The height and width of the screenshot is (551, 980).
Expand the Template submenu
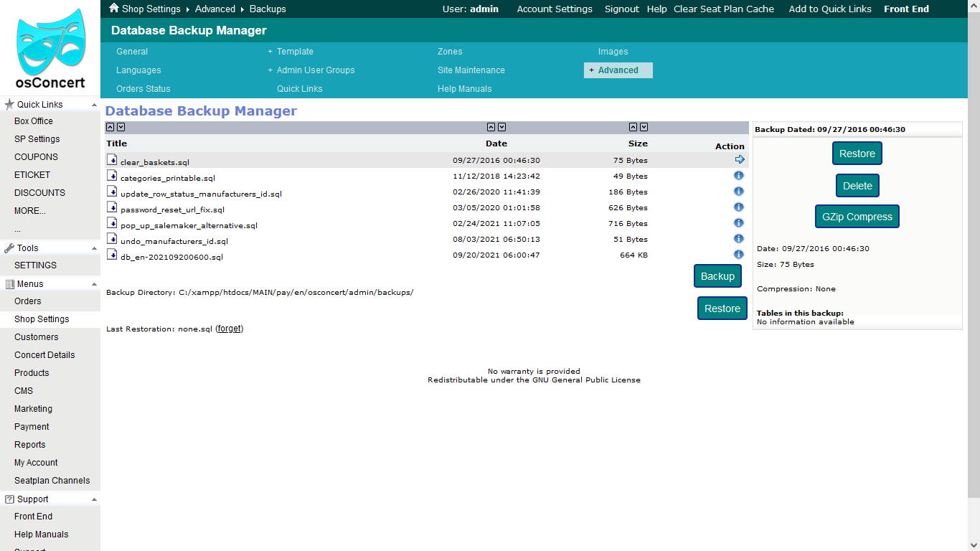(x=270, y=52)
